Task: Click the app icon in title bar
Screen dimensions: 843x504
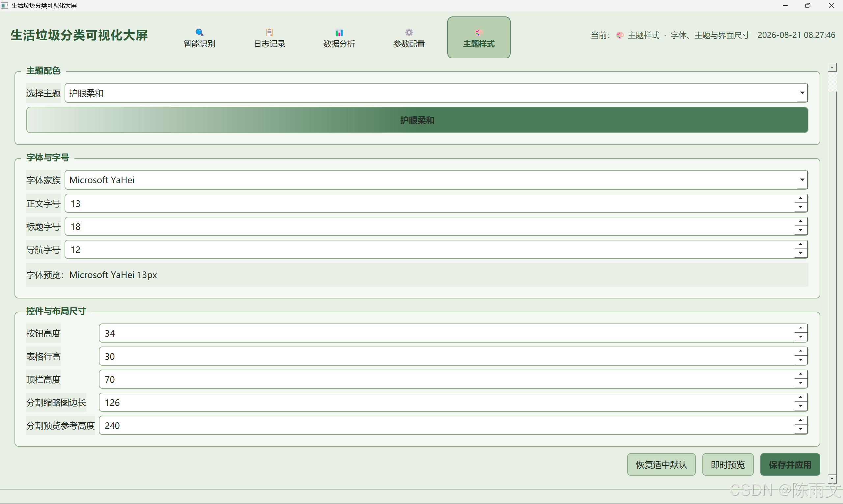Action: [4, 5]
